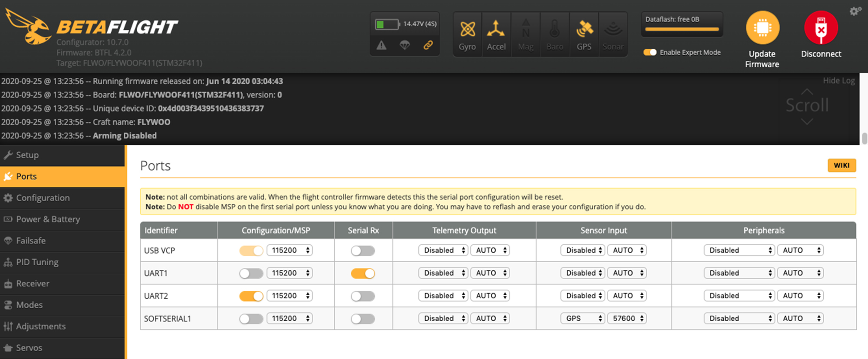The width and height of the screenshot is (868, 359).
Task: Switch to the Failsafe tab
Action: [62, 240]
